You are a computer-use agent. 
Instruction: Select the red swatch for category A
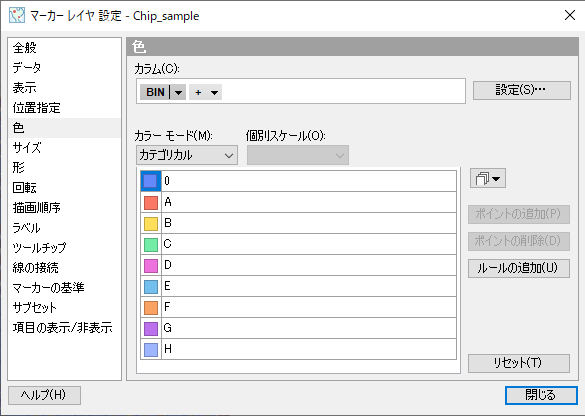click(x=151, y=202)
